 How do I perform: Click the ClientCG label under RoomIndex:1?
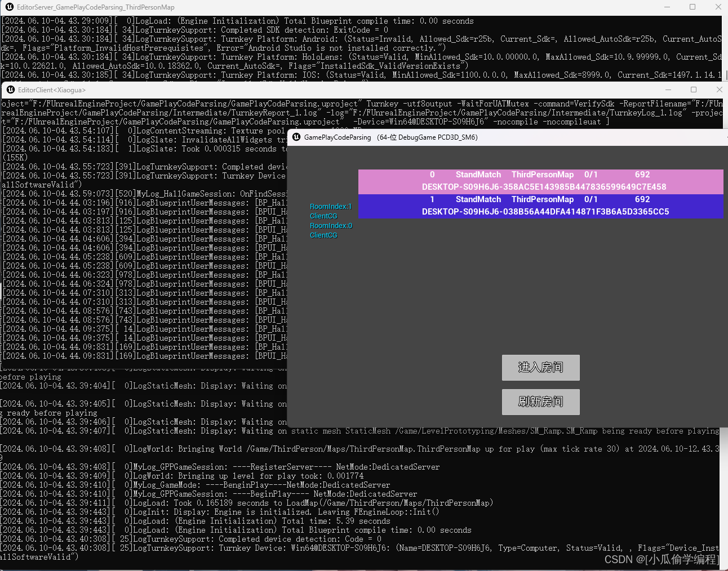pyautogui.click(x=323, y=216)
